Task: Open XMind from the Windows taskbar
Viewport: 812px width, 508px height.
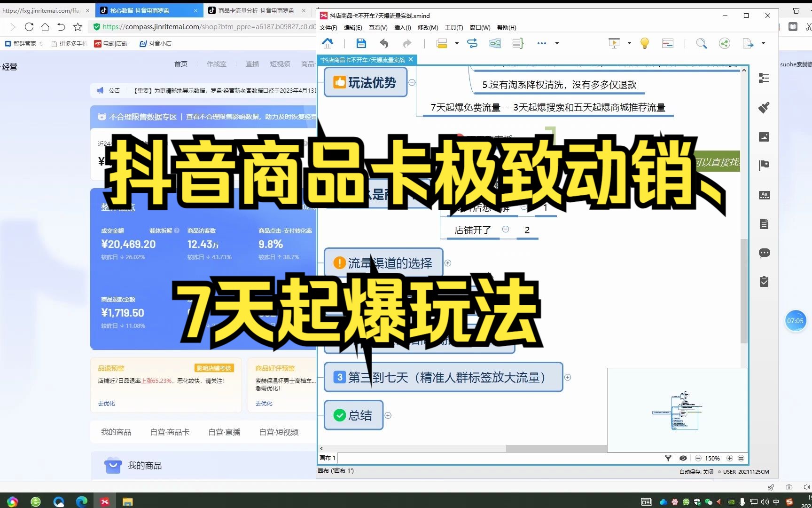Action: pyautogui.click(x=104, y=501)
